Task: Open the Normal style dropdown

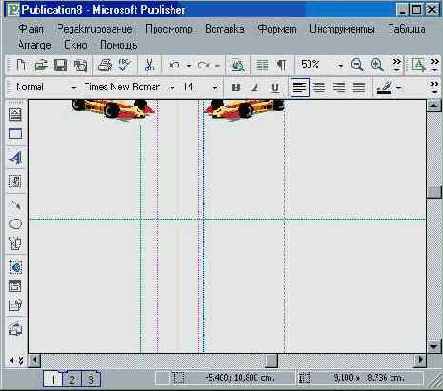Action: (x=74, y=88)
